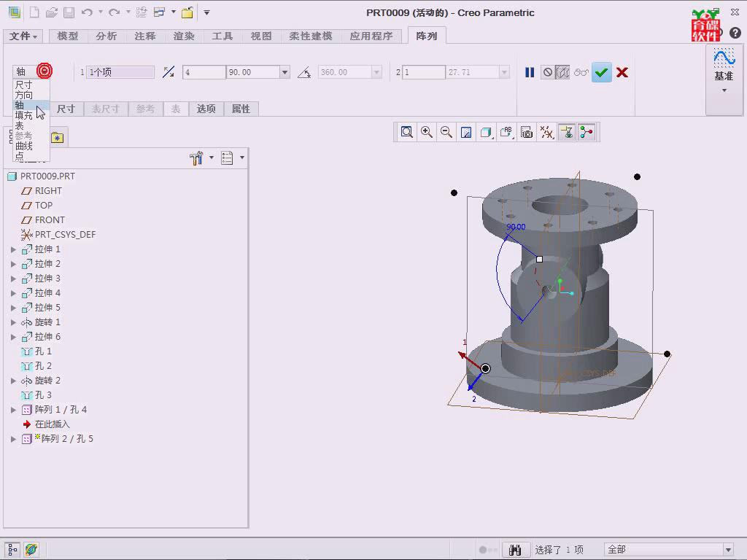The height and width of the screenshot is (560, 747).
Task: Click the member count field showing 4
Action: 204,72
